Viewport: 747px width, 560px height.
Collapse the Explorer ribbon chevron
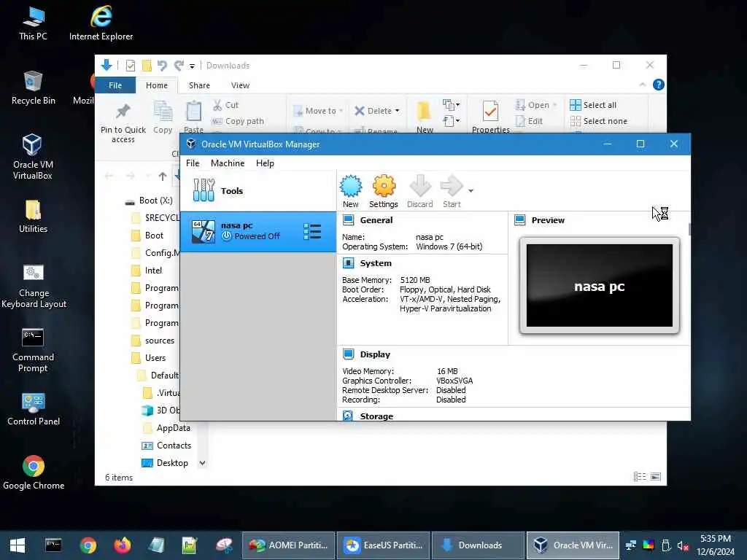coord(642,85)
